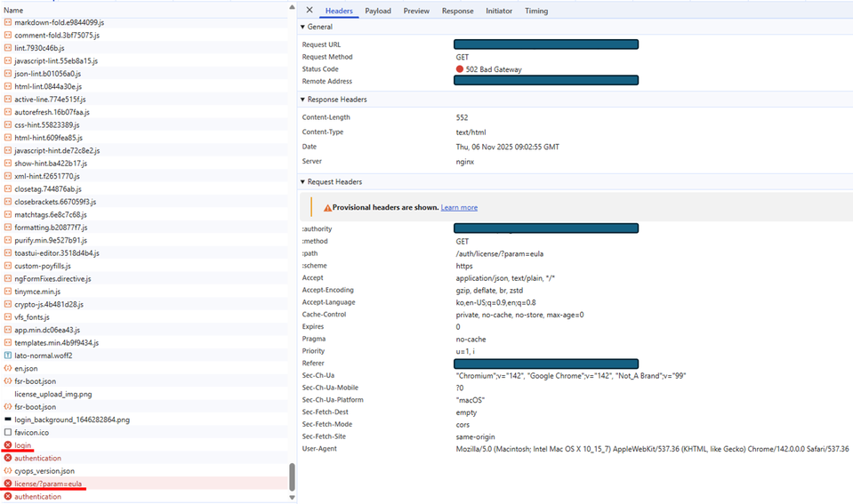This screenshot has height=504, width=853.
Task: Open the Timing tab
Action: click(x=536, y=11)
